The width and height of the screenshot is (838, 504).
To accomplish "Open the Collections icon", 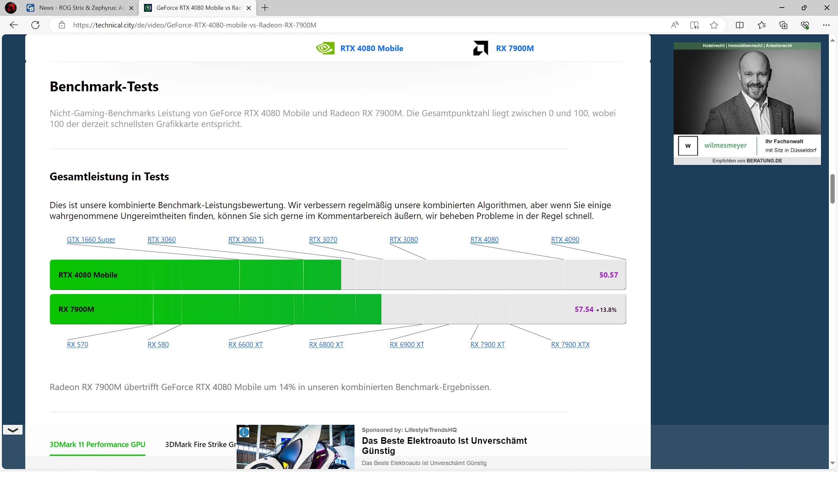I will [x=783, y=25].
